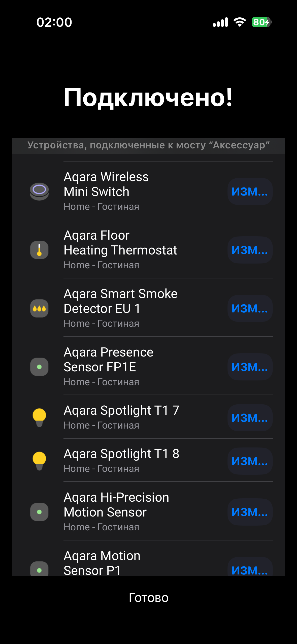
Task: Tap the Smoke Detector EU 1 icon
Action: pyautogui.click(x=39, y=308)
